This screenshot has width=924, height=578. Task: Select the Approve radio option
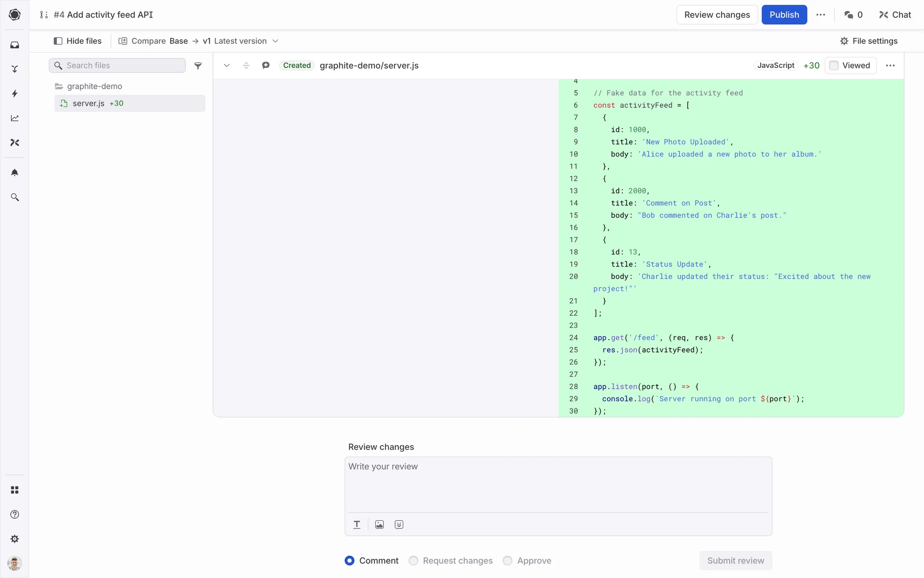[507, 561]
